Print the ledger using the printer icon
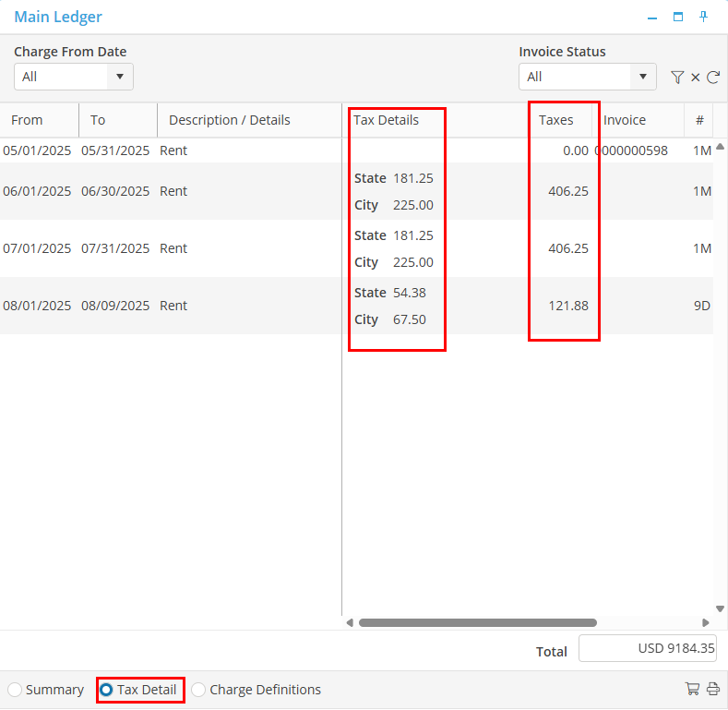This screenshot has height=710, width=728. tap(713, 689)
